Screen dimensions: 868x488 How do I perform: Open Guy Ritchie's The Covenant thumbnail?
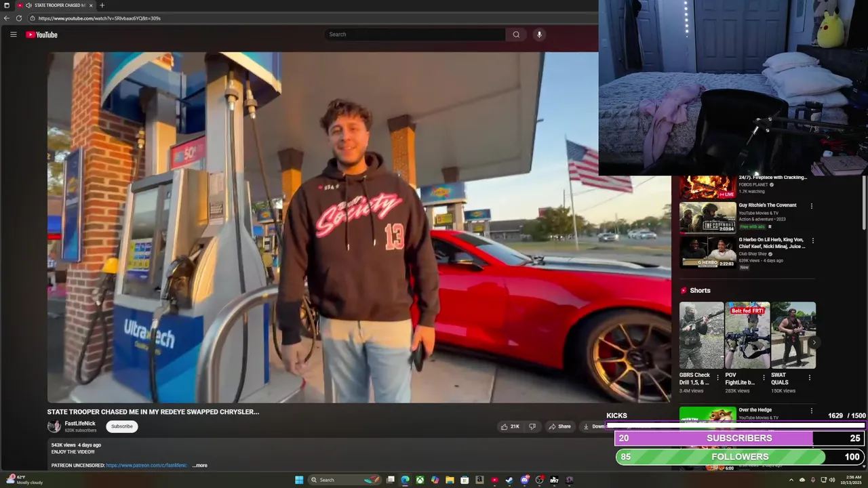click(707, 217)
